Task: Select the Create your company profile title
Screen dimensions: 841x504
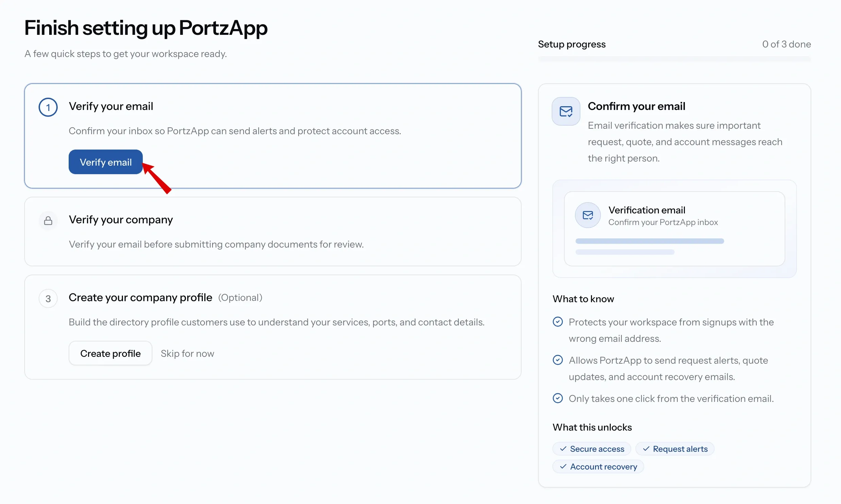Action: [140, 297]
